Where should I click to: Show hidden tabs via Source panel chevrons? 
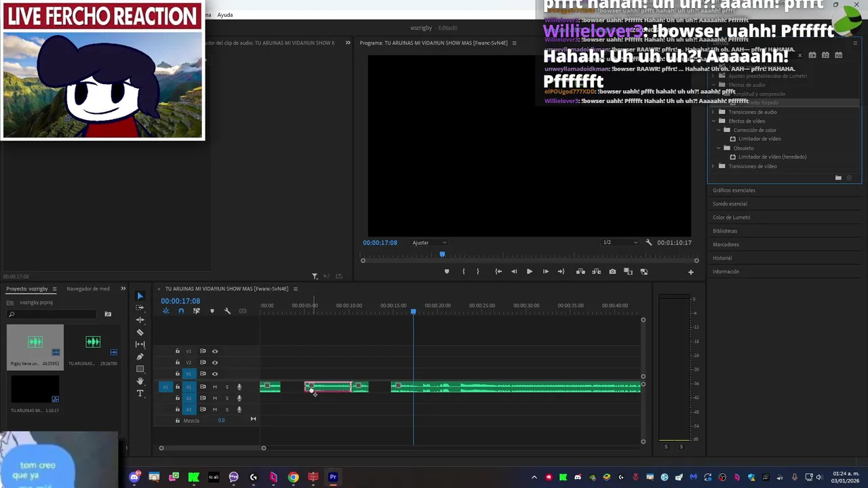tap(348, 43)
